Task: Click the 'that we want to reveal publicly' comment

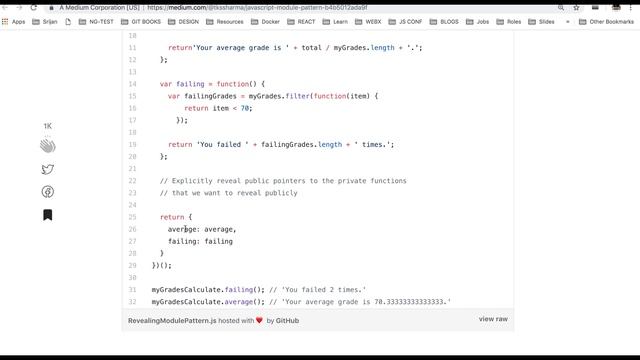Action: coord(229,193)
